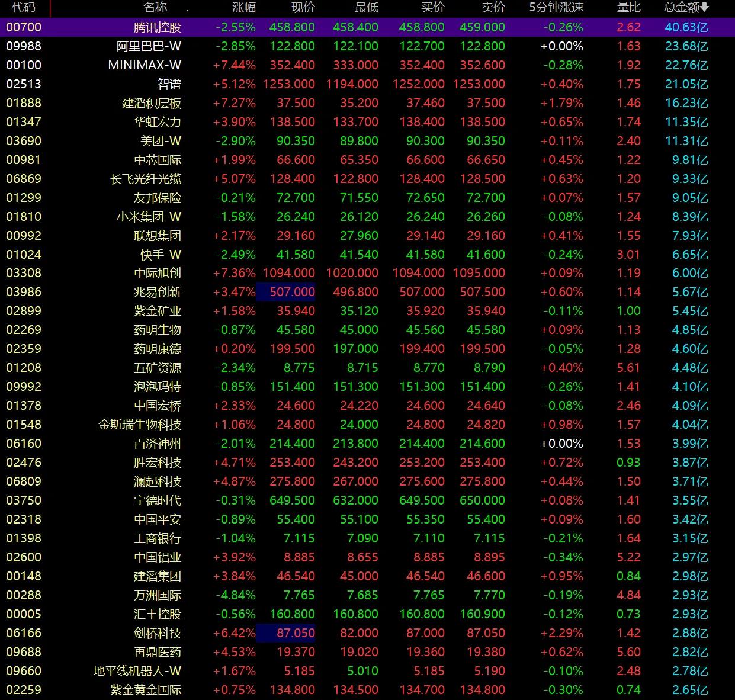Click 万洲国际 change -4.84%

(x=235, y=595)
